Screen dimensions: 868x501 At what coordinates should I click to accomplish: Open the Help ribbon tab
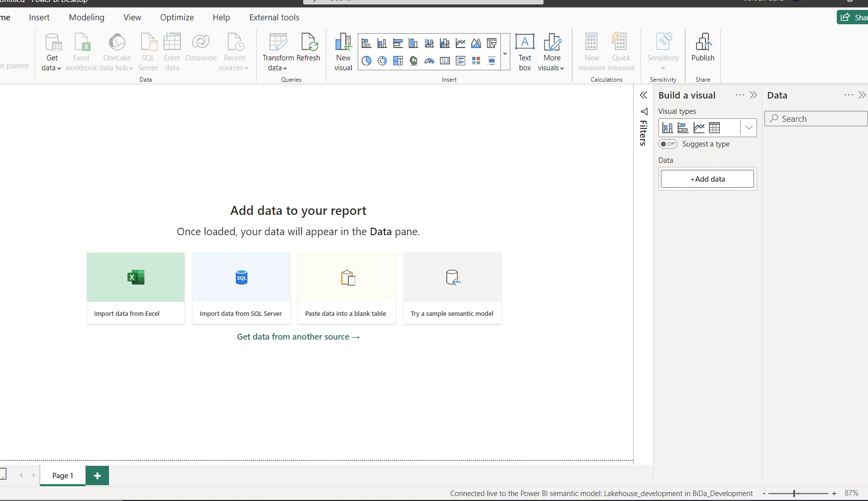[221, 17]
